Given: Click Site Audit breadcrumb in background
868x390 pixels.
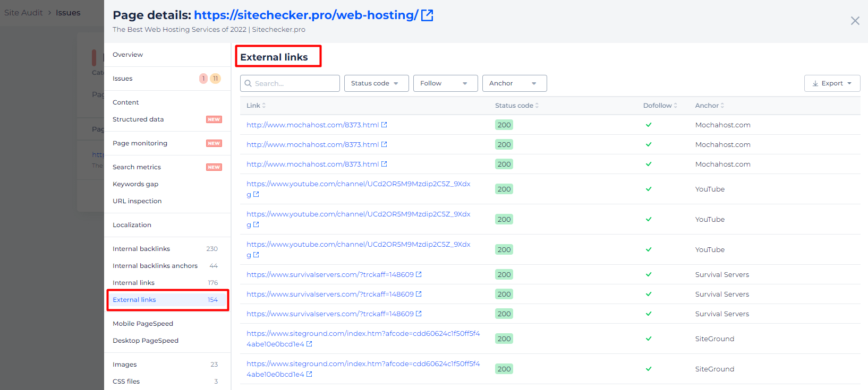Looking at the screenshot, I should coord(23,13).
